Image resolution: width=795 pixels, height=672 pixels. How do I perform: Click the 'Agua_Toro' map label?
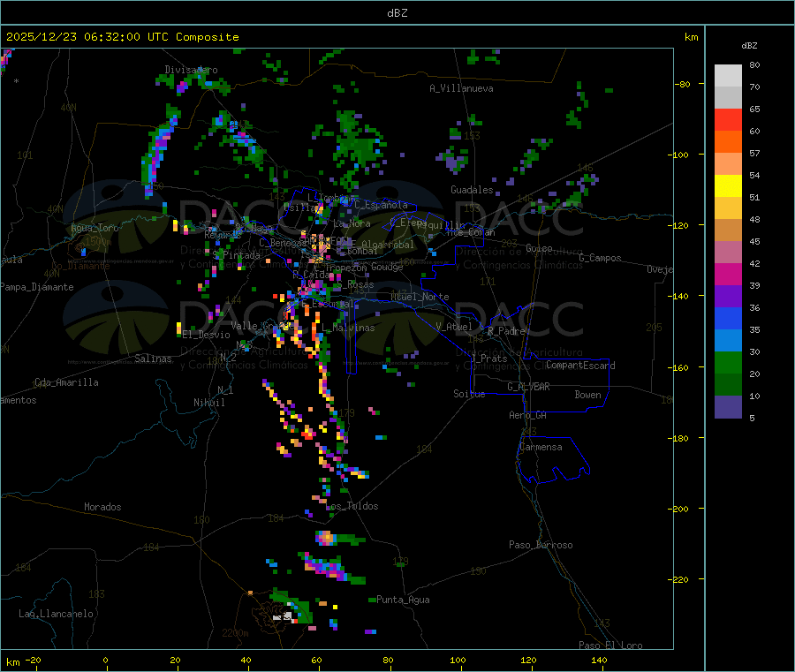95,228
